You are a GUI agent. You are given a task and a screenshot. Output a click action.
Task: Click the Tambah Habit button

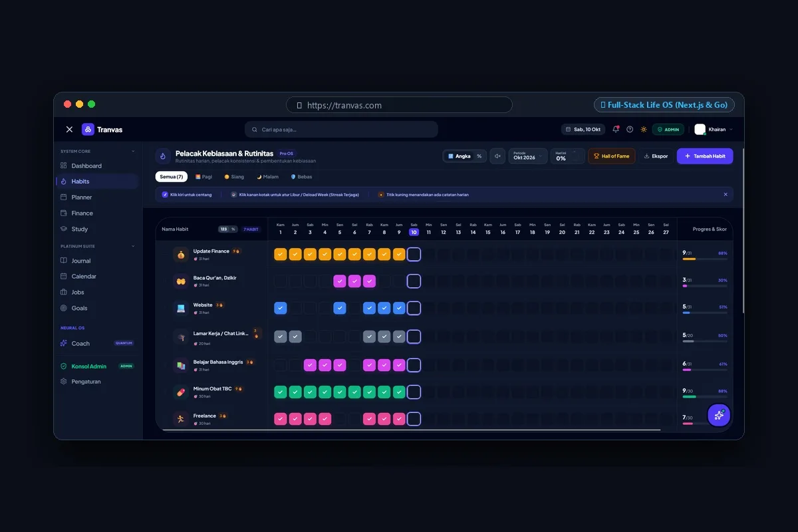705,156
